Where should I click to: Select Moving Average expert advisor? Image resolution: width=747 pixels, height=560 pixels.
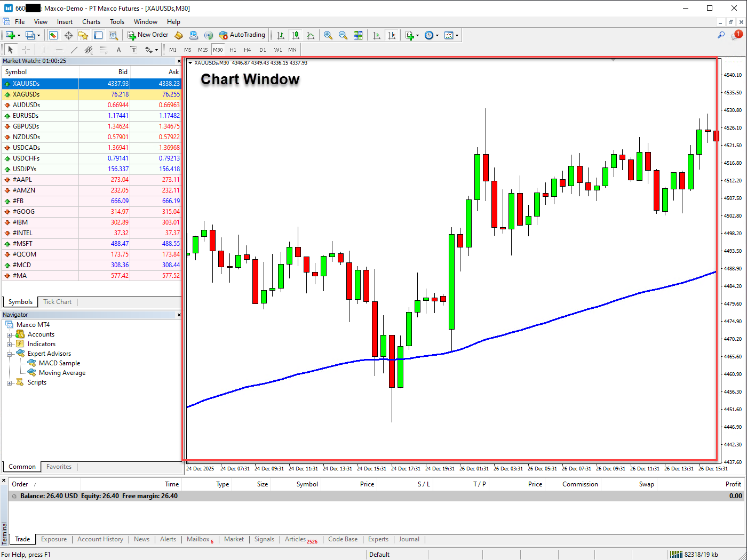[x=62, y=373]
